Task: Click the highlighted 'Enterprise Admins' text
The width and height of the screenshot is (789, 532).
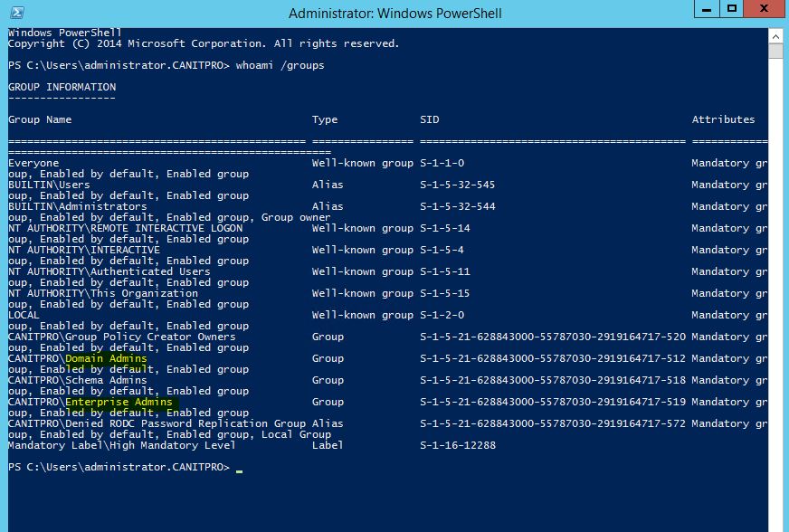Action: tap(119, 402)
